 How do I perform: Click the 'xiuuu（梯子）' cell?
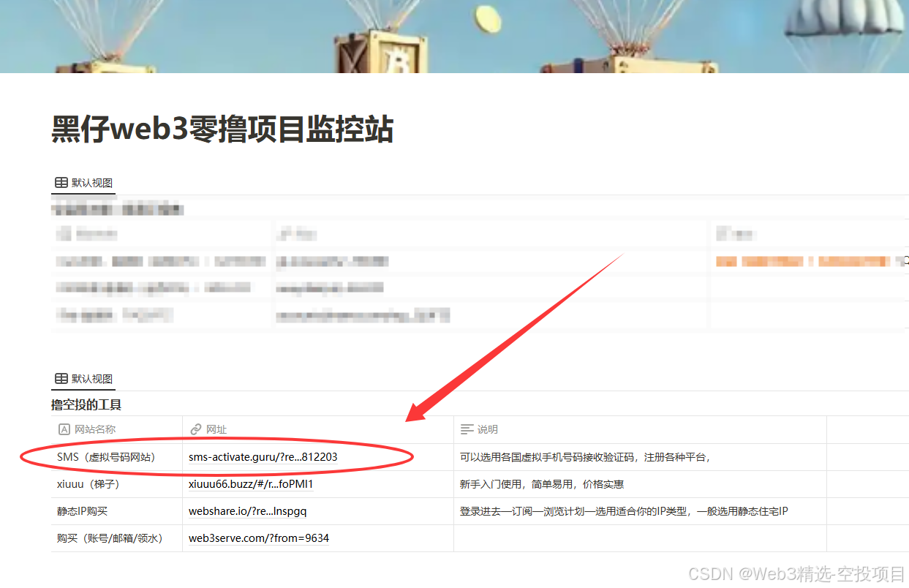tap(116, 484)
